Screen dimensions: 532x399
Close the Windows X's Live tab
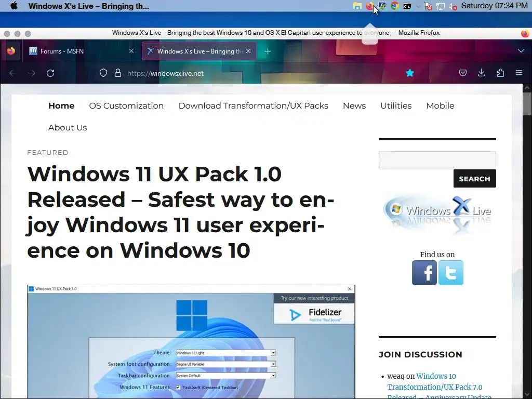click(x=248, y=51)
